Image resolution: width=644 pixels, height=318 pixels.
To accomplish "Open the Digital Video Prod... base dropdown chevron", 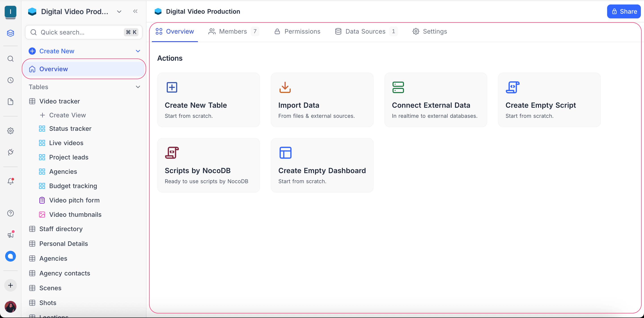I will click(119, 11).
